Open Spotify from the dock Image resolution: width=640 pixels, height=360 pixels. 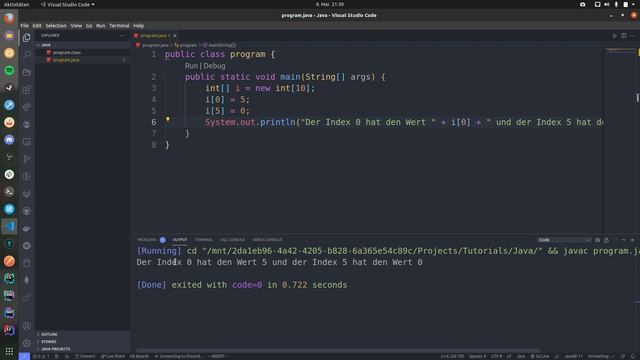click(9, 70)
